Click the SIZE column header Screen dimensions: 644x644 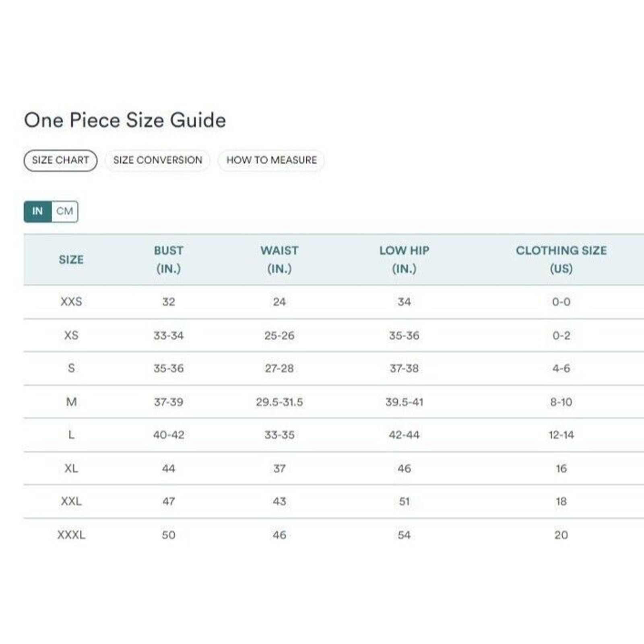click(x=71, y=260)
